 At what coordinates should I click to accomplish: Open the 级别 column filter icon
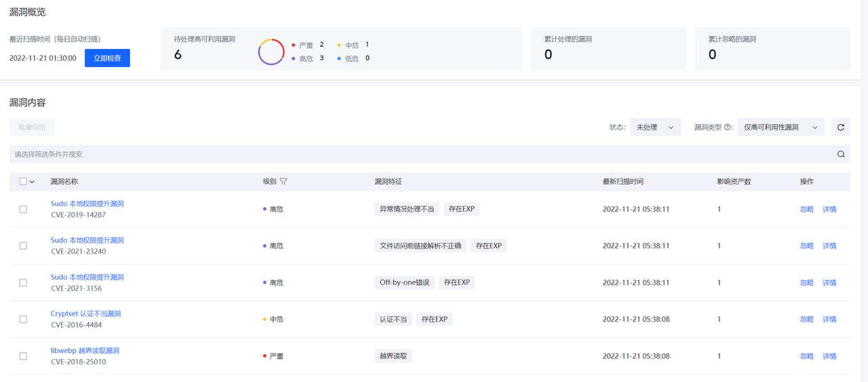283,182
